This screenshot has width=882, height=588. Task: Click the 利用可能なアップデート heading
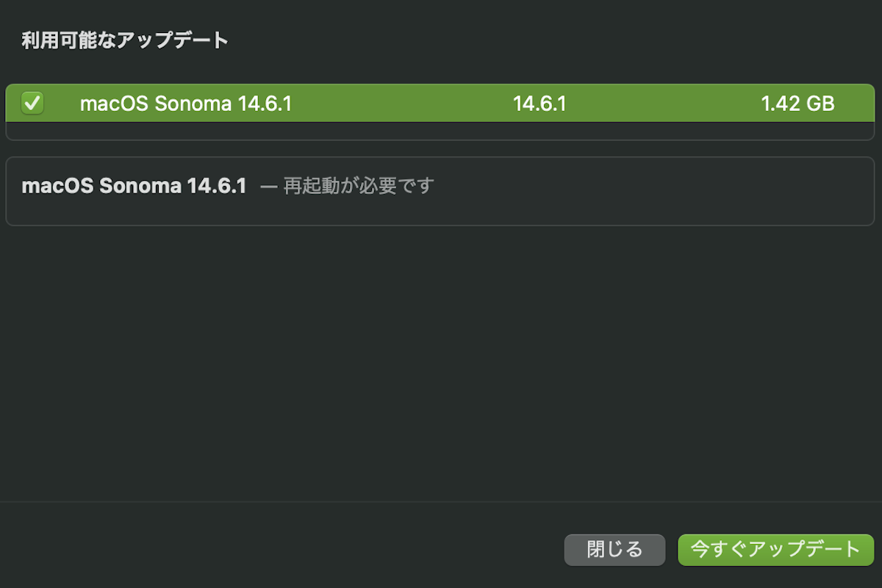(x=125, y=40)
